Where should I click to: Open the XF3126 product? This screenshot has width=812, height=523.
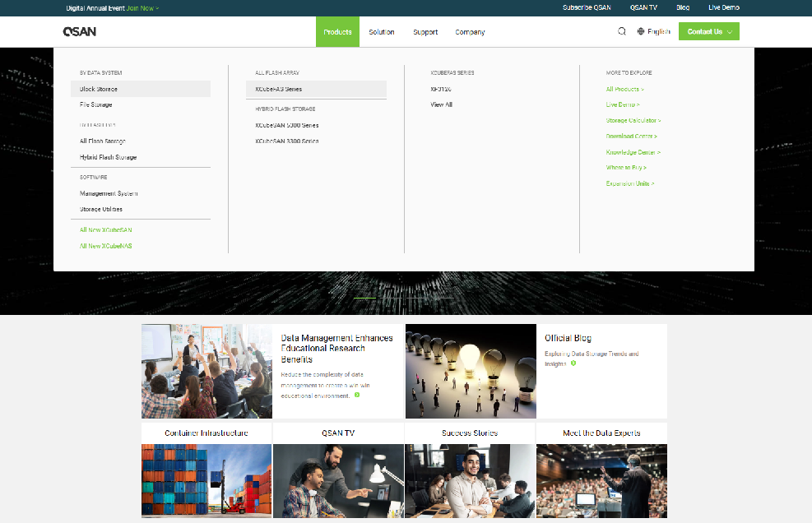coord(441,89)
